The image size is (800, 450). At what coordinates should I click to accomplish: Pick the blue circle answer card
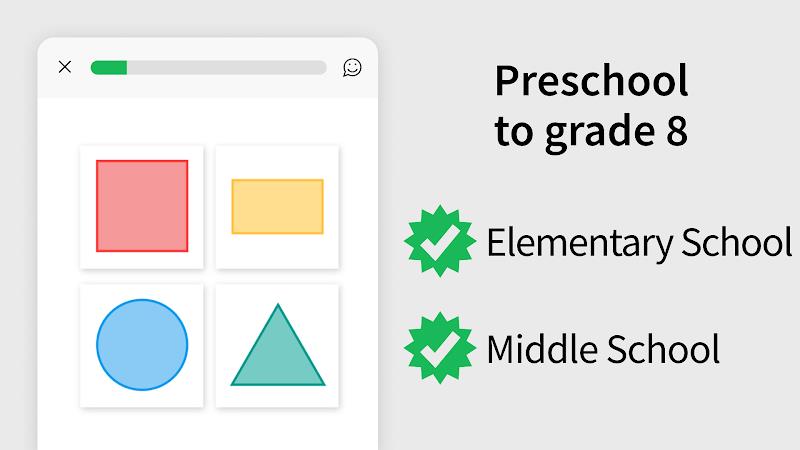click(x=142, y=345)
